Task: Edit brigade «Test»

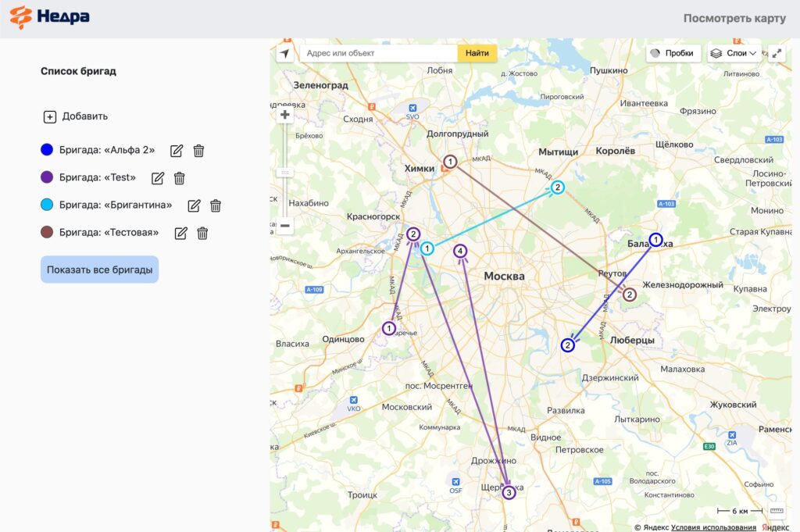Action: tap(158, 178)
